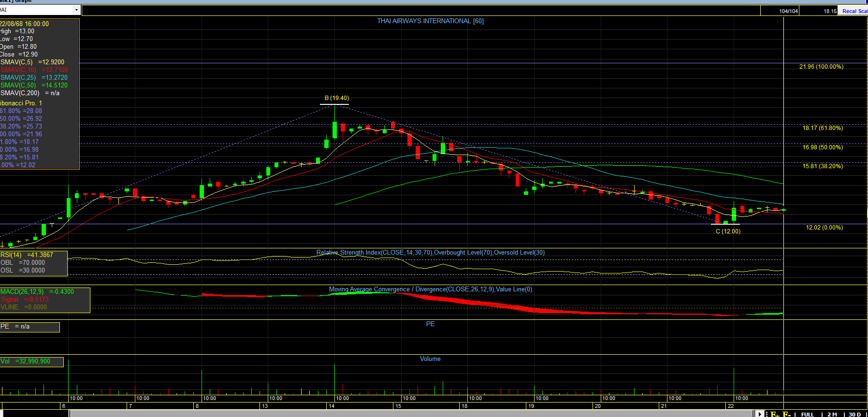Click the VLINE =0.0000 value
The image size is (868, 417).
(x=24, y=307)
